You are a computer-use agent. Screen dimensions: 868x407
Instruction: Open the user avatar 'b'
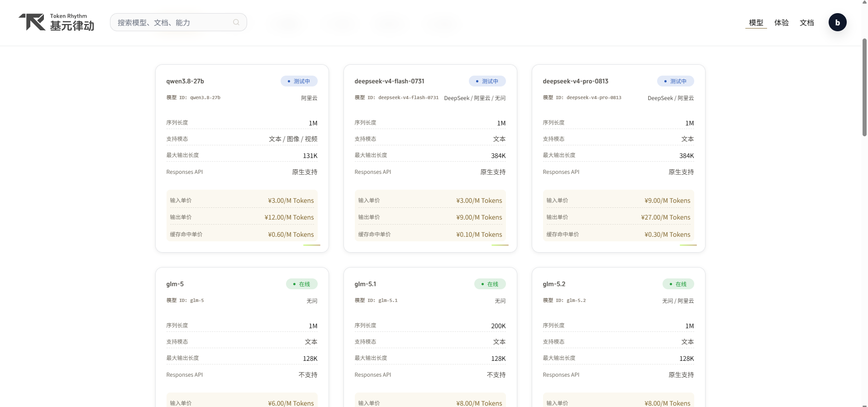coord(837,22)
